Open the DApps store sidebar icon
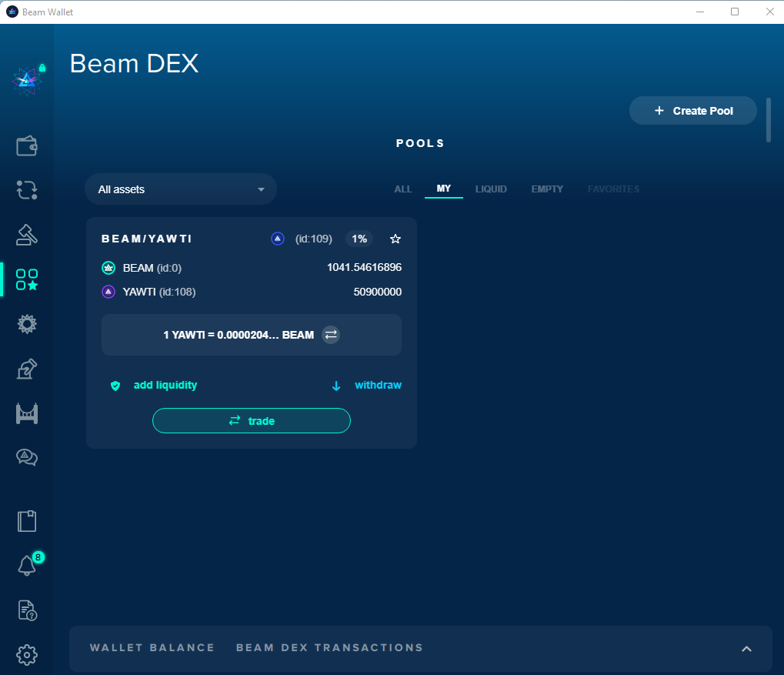Screen dimensions: 784x675 coord(27,279)
